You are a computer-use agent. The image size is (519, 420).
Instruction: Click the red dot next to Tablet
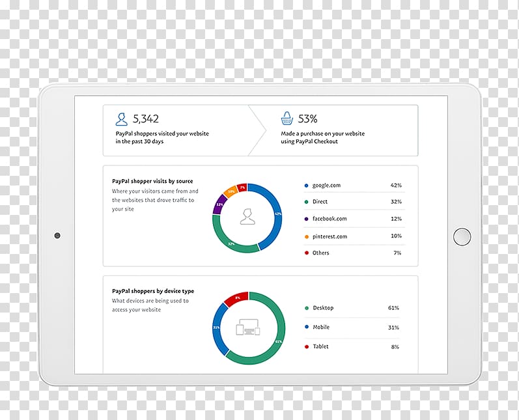tap(307, 346)
